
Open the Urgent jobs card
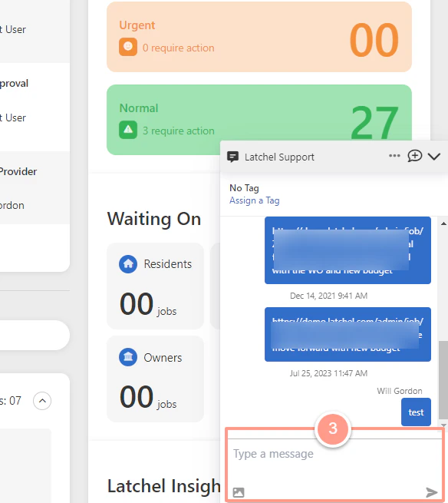point(259,37)
